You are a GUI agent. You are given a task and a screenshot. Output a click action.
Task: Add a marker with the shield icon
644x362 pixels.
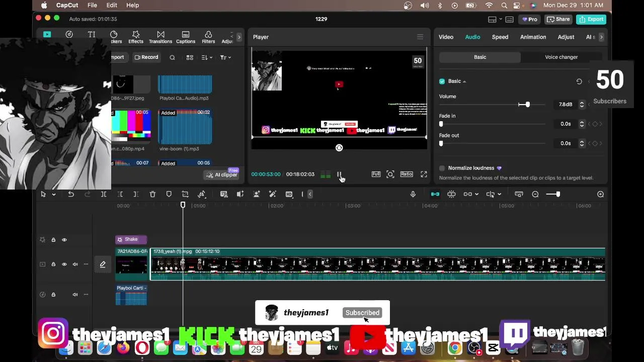(169, 194)
